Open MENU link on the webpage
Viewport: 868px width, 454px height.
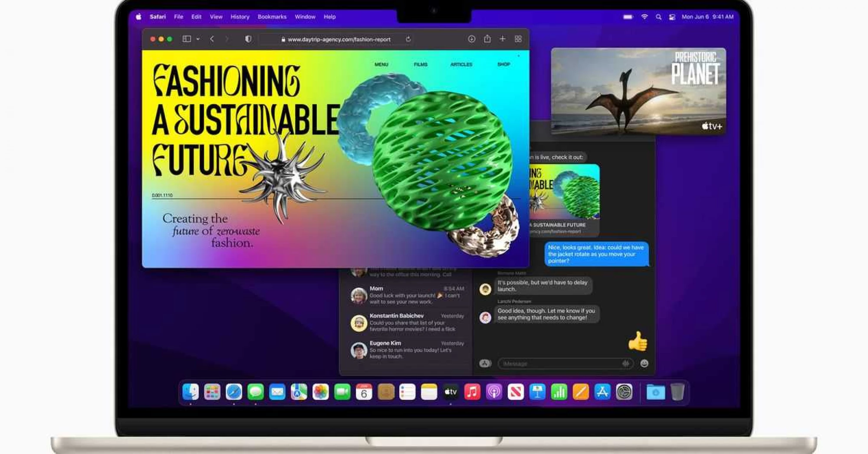381,64
